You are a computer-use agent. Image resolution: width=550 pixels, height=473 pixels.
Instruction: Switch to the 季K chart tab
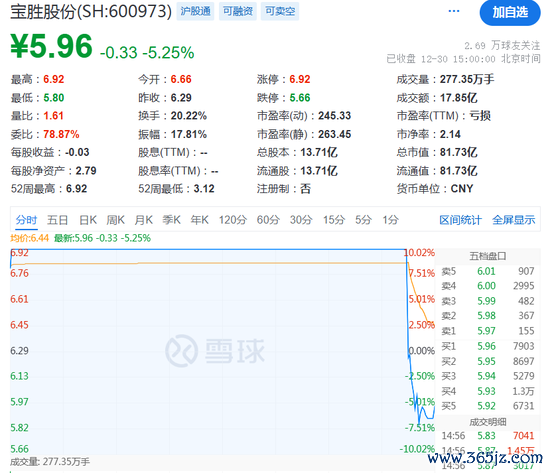172,220
